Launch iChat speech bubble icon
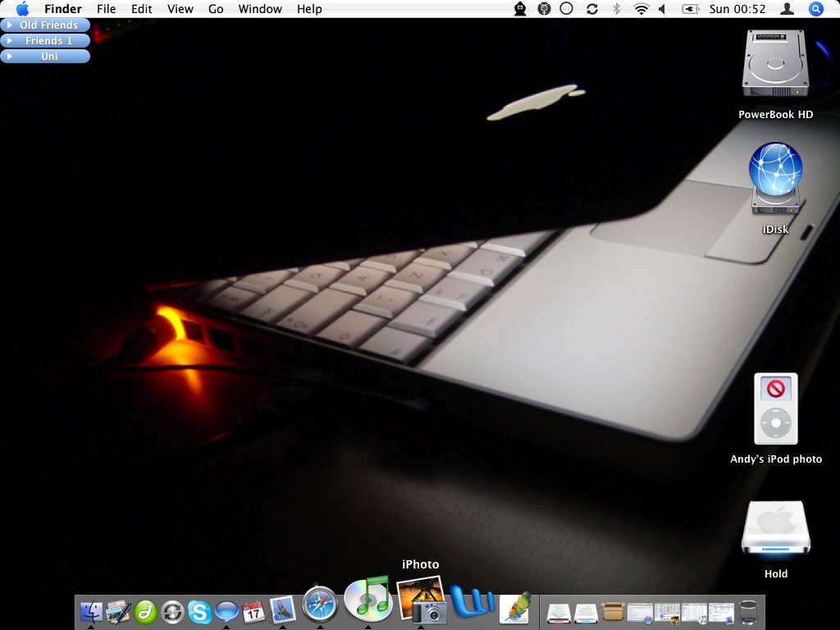The width and height of the screenshot is (840, 630). point(226,612)
